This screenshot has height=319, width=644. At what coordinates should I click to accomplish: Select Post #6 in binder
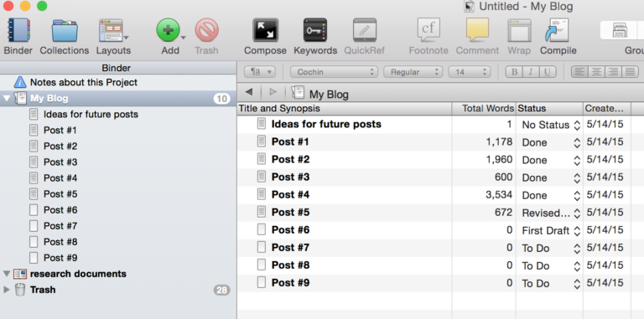pyautogui.click(x=60, y=210)
